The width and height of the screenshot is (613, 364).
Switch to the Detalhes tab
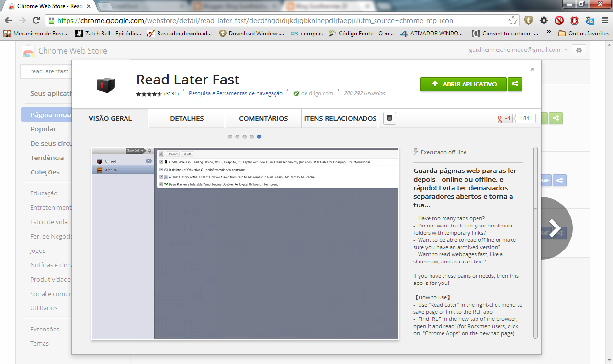pyautogui.click(x=187, y=118)
